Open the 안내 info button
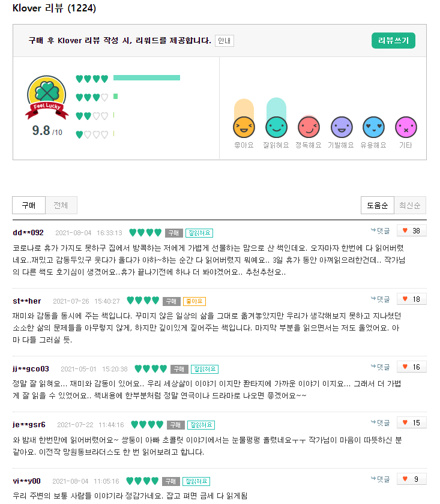Viewport: 440px width, 504px height. (x=224, y=41)
